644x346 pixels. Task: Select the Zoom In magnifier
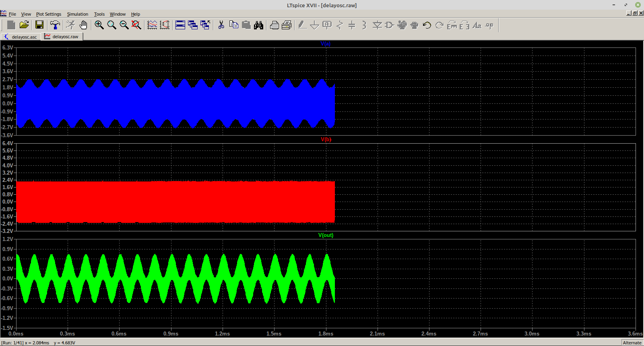[x=99, y=25]
